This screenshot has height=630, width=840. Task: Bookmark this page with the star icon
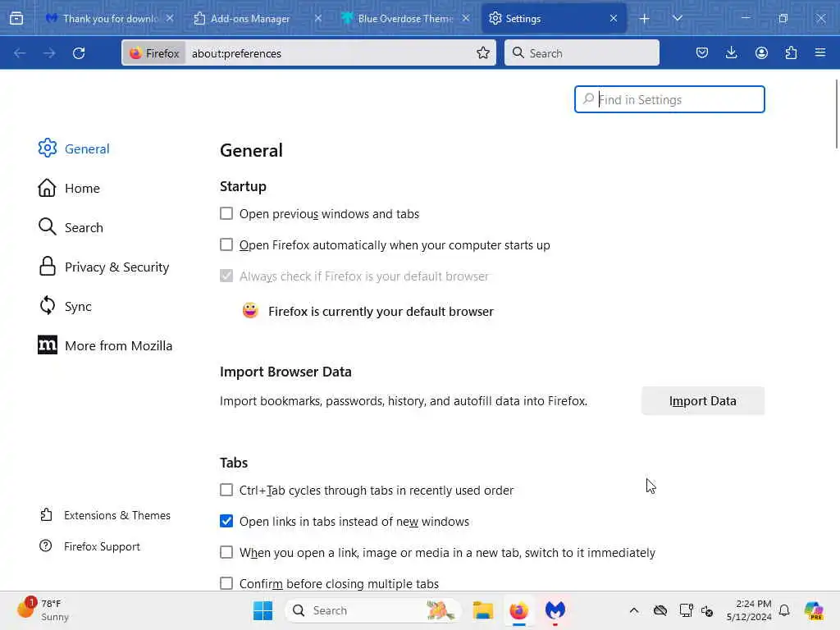[482, 52]
